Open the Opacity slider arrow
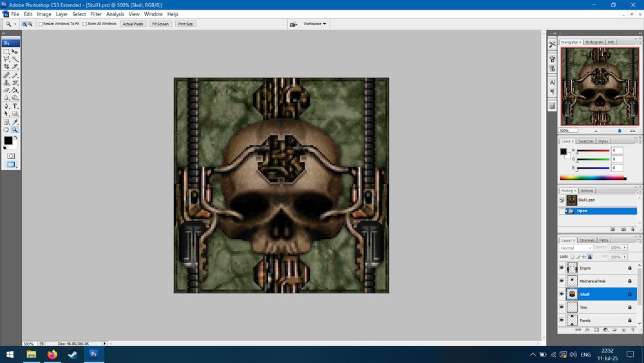The image size is (644, 363). coord(625,248)
